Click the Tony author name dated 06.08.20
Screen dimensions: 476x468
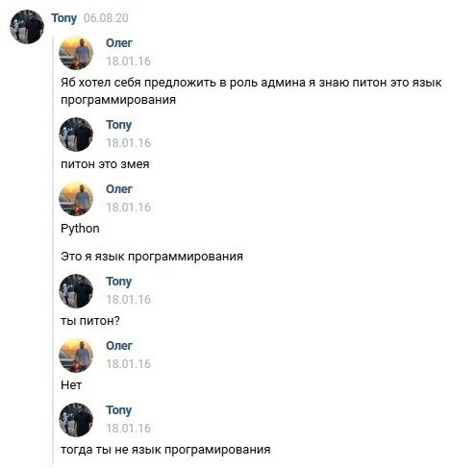[x=63, y=18]
